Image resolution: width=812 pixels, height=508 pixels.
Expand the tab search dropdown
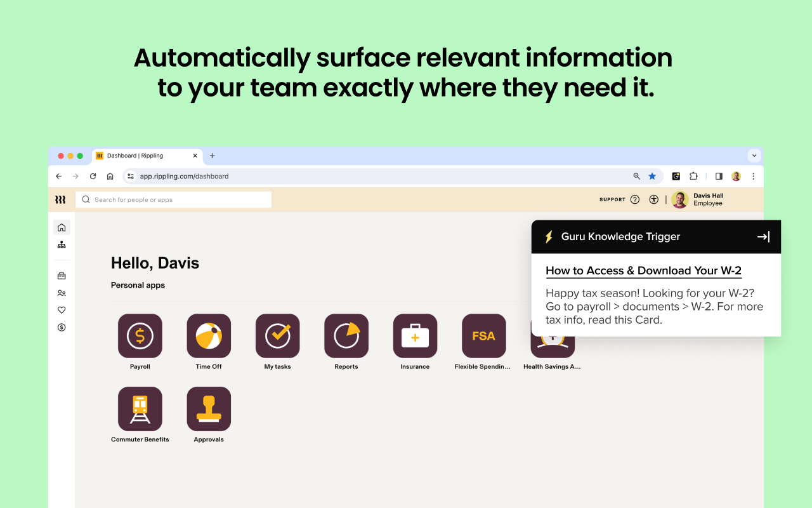(x=754, y=156)
